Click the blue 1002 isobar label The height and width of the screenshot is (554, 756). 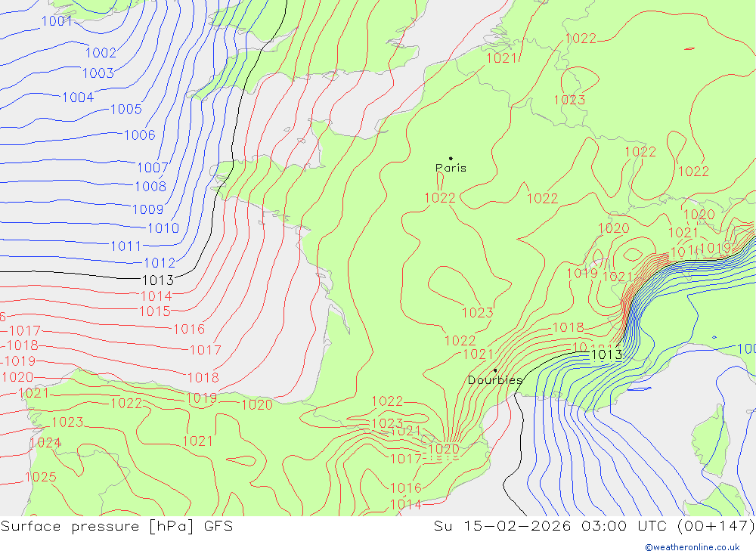[101, 53]
